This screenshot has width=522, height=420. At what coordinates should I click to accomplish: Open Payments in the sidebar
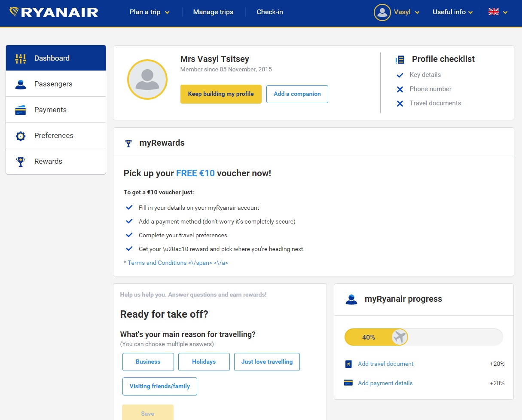(56, 110)
